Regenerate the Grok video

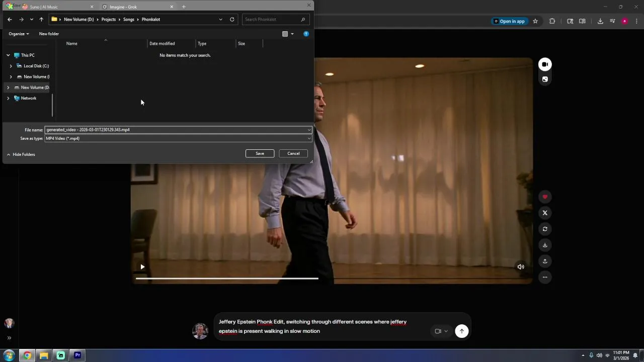[545, 229]
